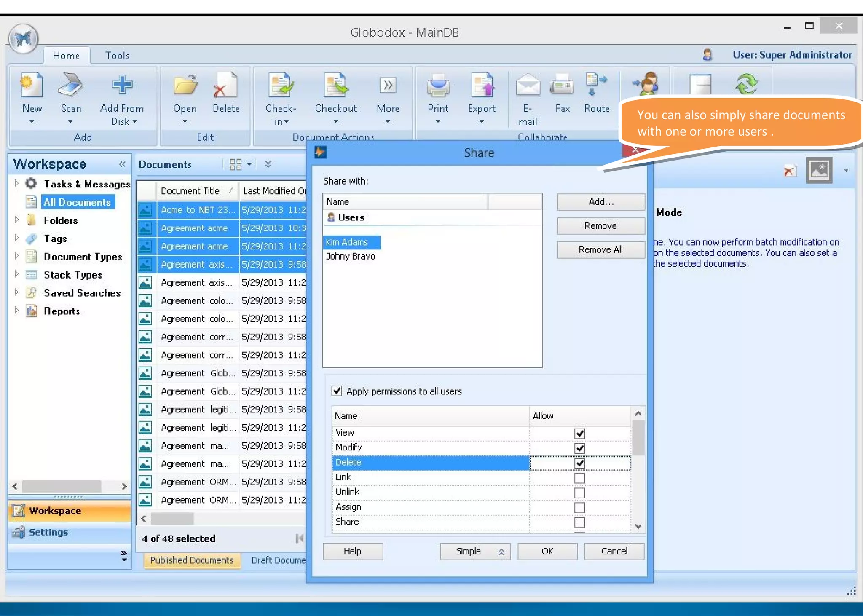Click the Cancel button

[x=614, y=551]
